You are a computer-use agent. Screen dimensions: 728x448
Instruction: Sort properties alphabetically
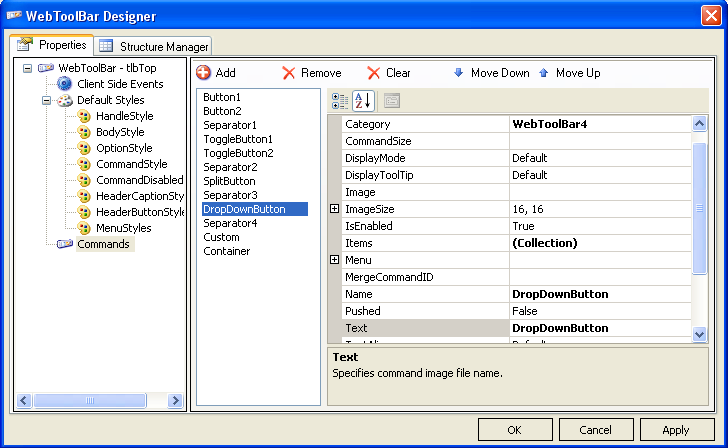[362, 100]
